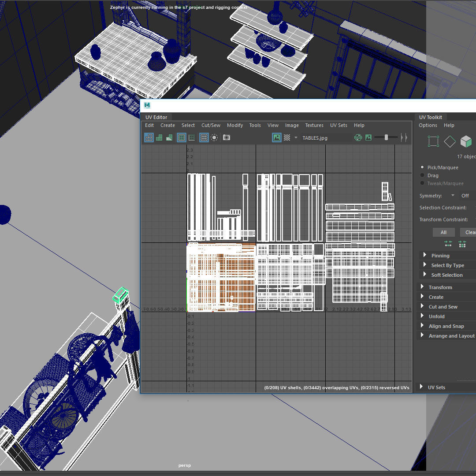Expand the Create section
The width and height of the screenshot is (476, 476).
pyautogui.click(x=422, y=296)
